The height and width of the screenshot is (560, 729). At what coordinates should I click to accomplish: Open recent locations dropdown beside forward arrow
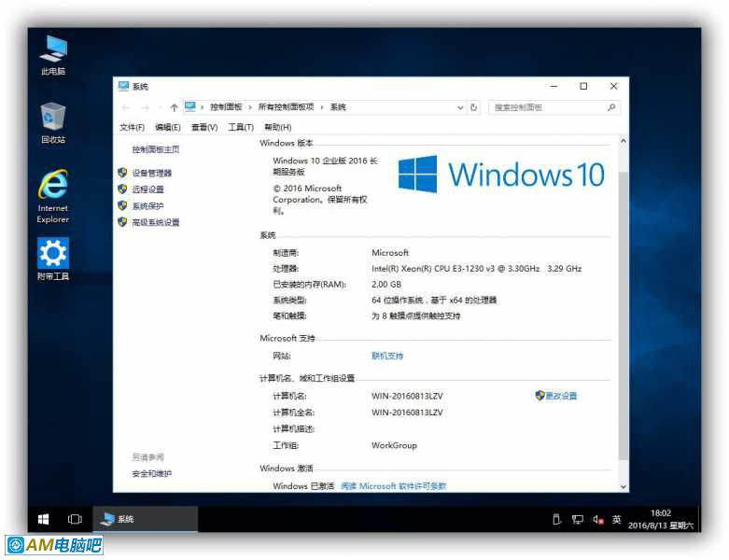coord(160,107)
